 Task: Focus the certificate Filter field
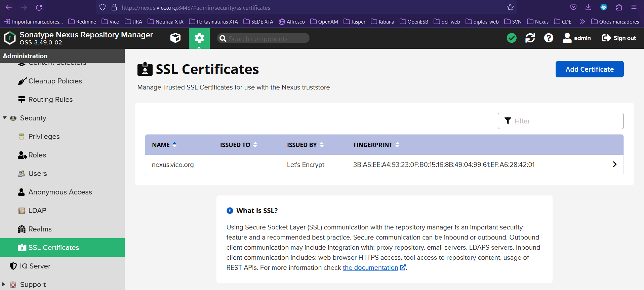[561, 121]
